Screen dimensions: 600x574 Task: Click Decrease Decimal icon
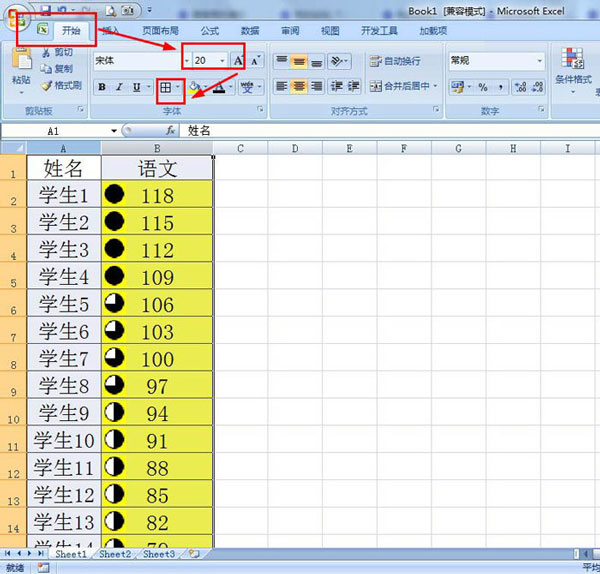(537, 88)
